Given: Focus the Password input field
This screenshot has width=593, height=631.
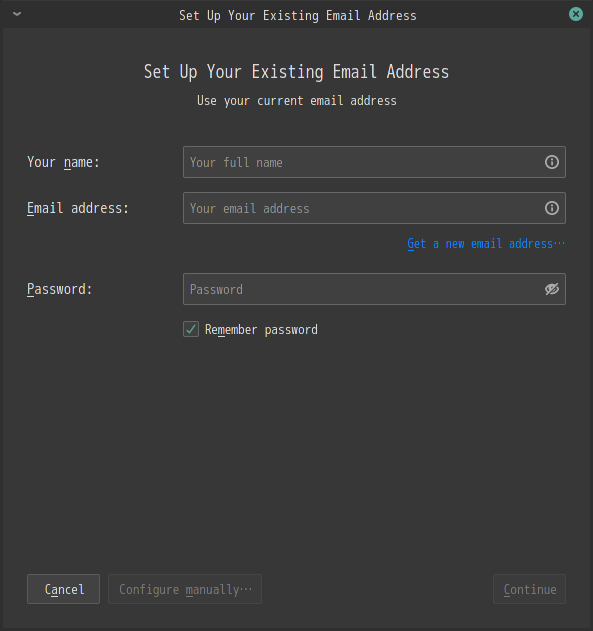Looking at the screenshot, I should 374,289.
